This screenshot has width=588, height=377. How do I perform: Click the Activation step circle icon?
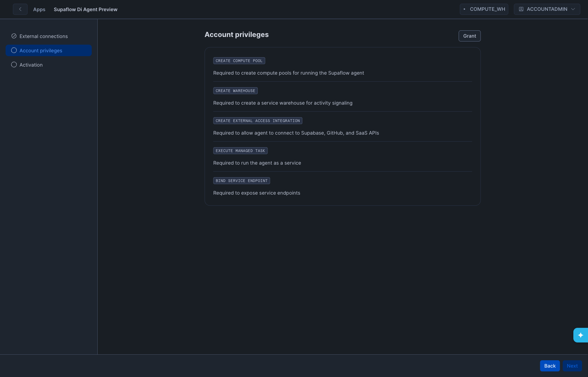[14, 65]
